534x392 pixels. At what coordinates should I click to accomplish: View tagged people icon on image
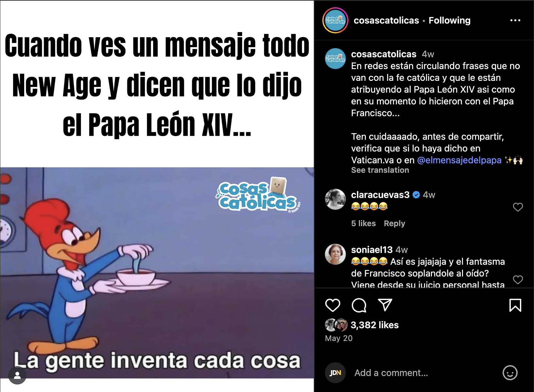click(x=17, y=376)
